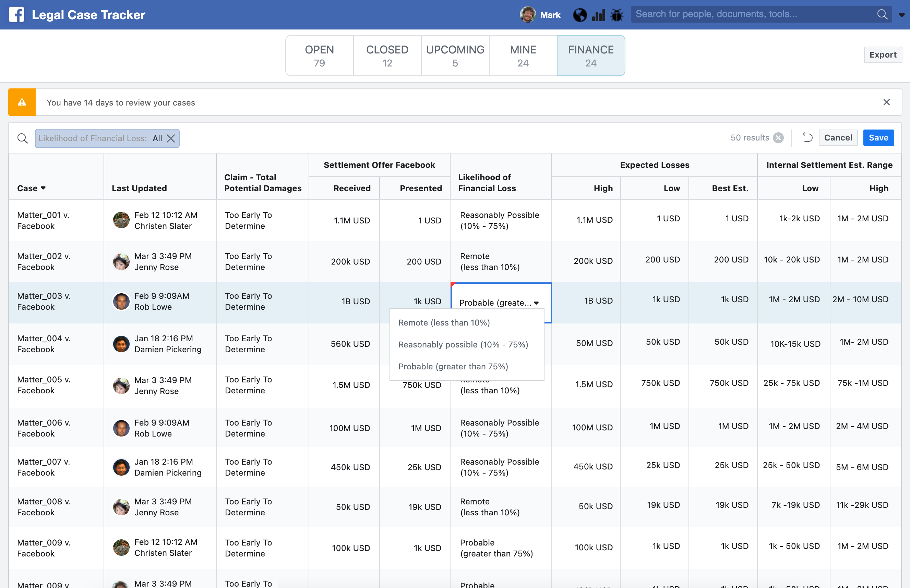Open the globe notifications icon
This screenshot has width=910, height=588.
579,15
